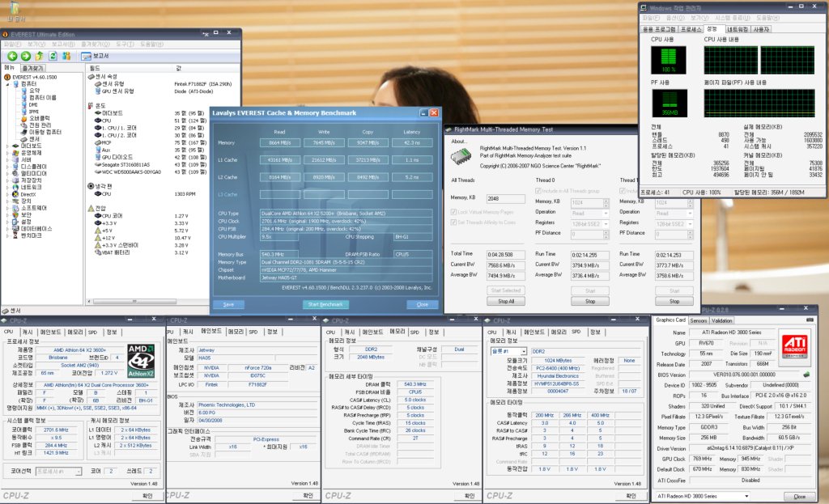Toggle Thread 1 Include in All Threads checkbox
The width and height of the screenshot is (829, 504).
[623, 191]
